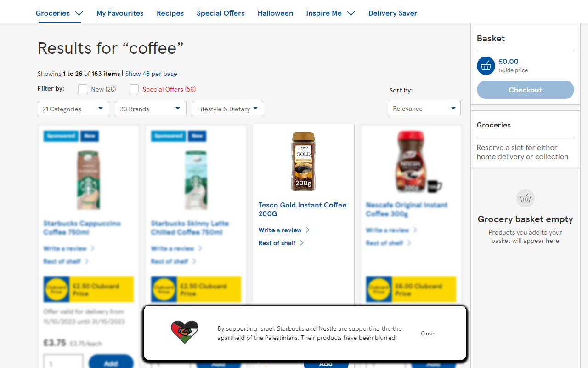Click the Palestine heart icon in popup

click(x=184, y=332)
